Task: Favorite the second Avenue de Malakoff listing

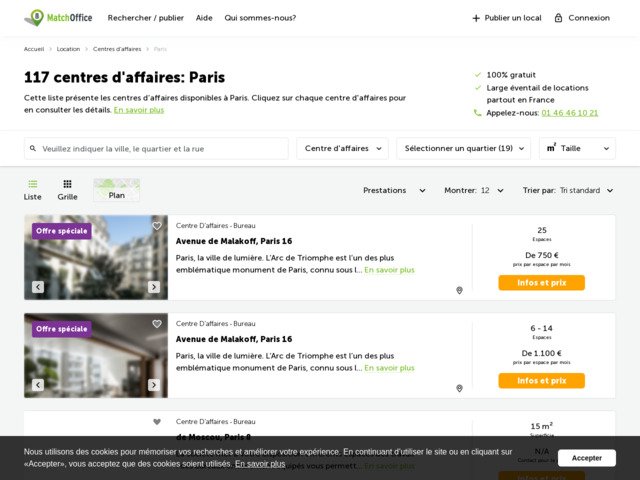Action: (157, 324)
